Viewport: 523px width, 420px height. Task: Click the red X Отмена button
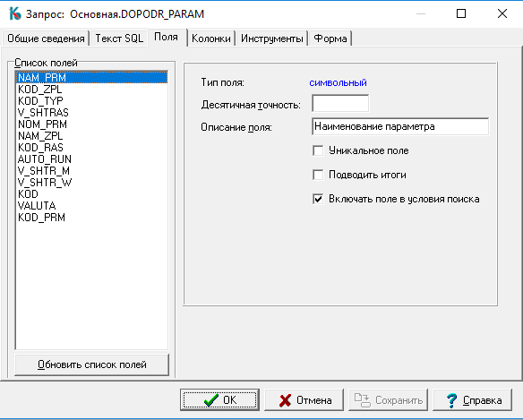click(x=304, y=399)
